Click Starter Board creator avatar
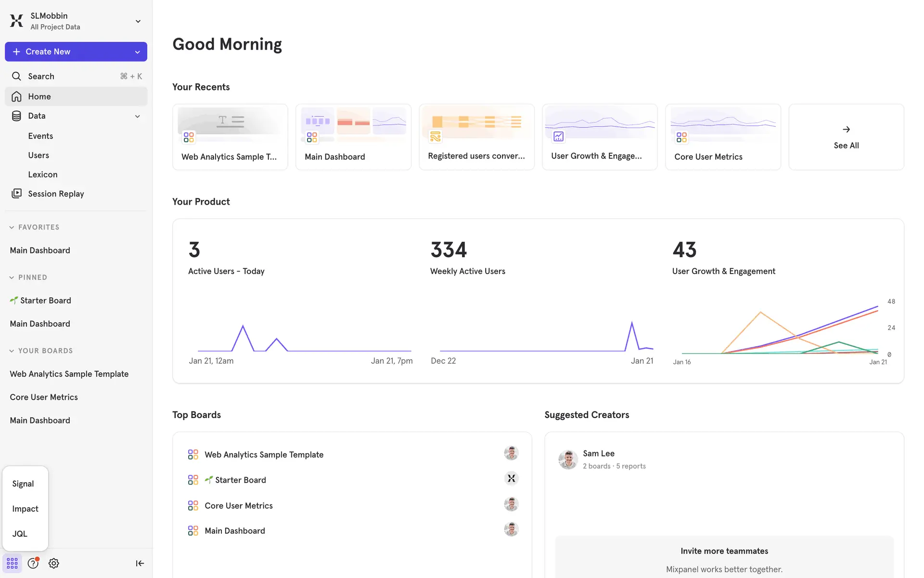 511,479
